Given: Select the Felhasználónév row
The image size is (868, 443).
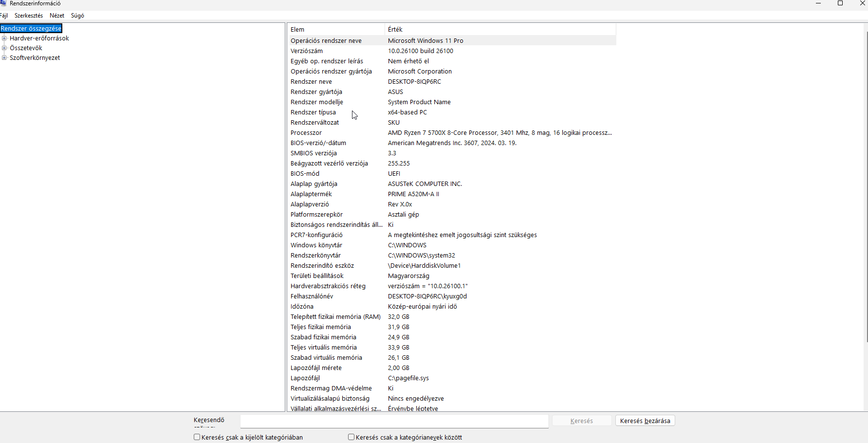Looking at the screenshot, I should (x=452, y=296).
